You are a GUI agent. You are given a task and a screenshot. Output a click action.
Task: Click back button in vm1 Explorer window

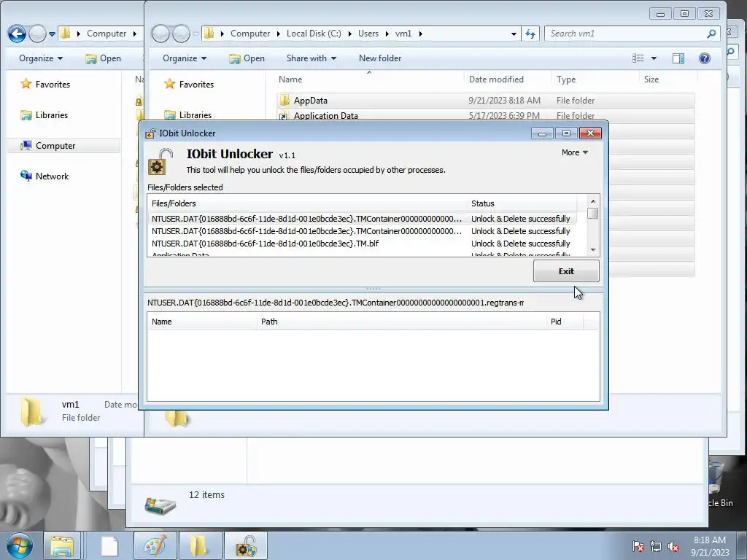160,34
